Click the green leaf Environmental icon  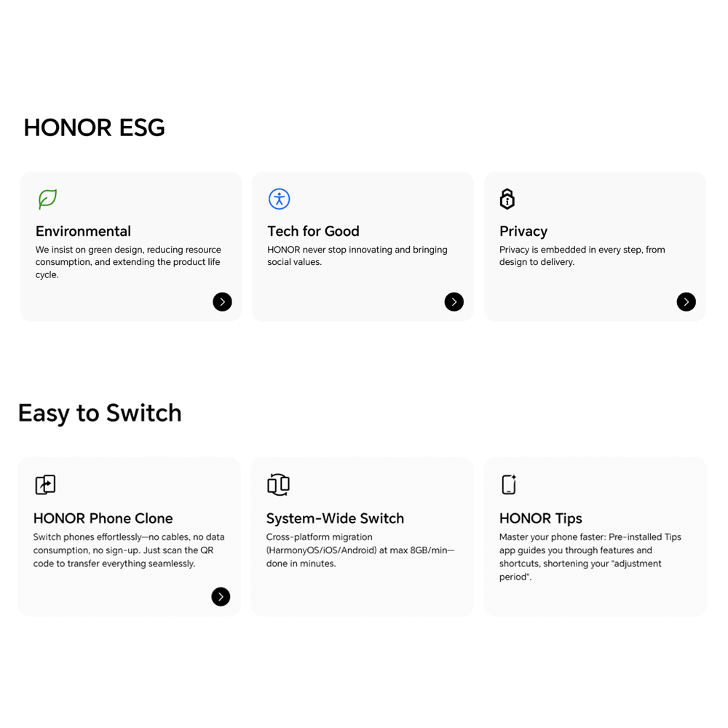tap(47, 199)
